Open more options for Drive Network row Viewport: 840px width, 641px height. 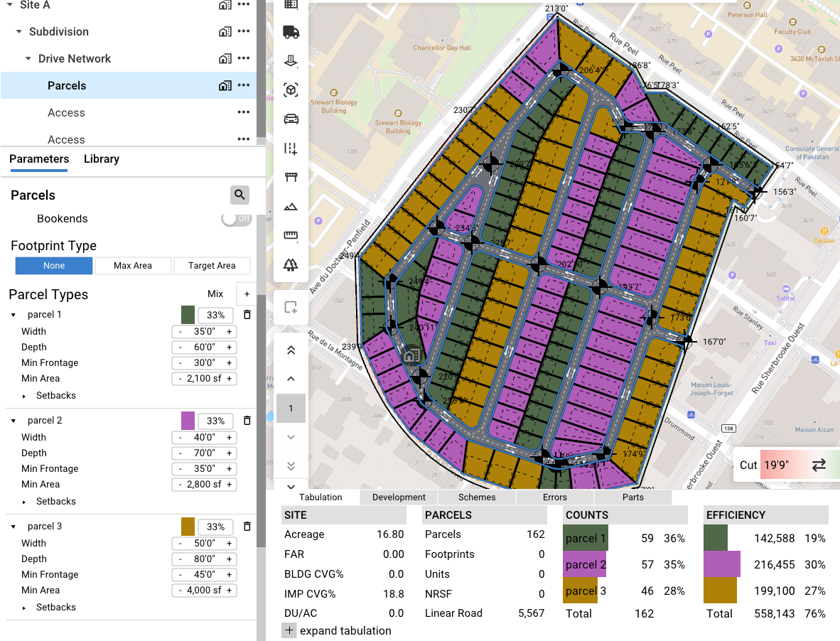244,58
